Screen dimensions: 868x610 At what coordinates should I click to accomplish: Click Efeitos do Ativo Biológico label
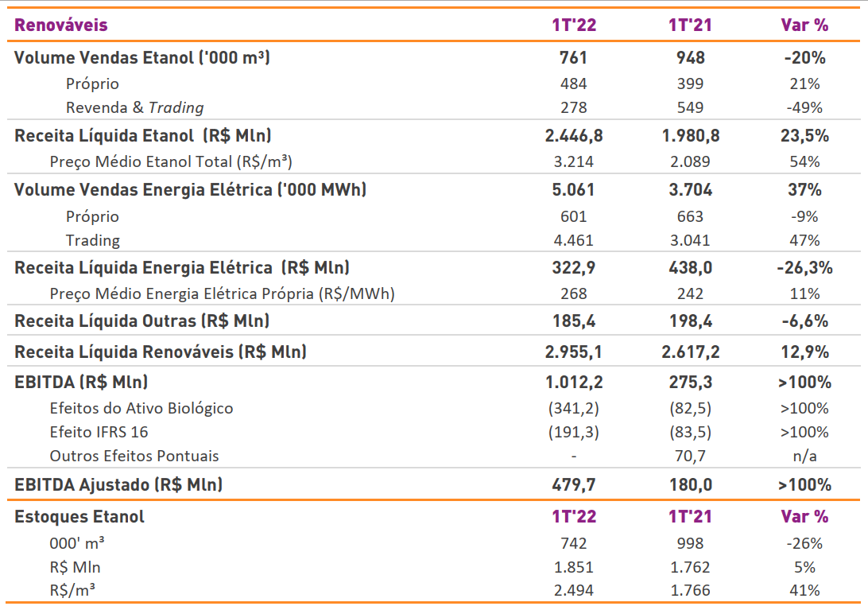141,409
